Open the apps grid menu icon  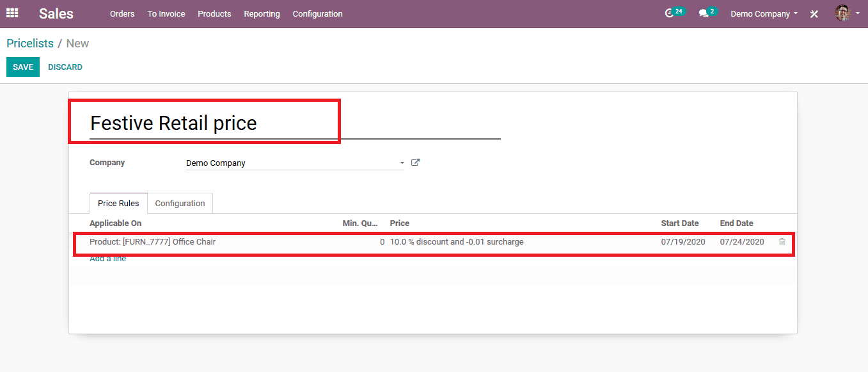12,13
